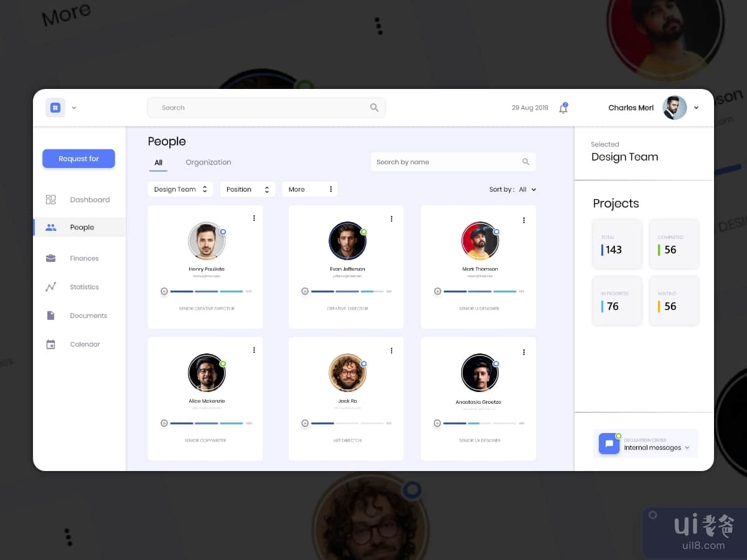The image size is (747, 560).
Task: Open the app grid icon in header
Action: click(x=55, y=108)
